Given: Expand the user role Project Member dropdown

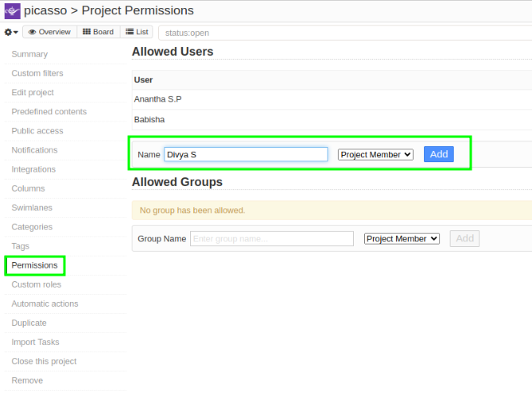Looking at the screenshot, I should tap(375, 155).
